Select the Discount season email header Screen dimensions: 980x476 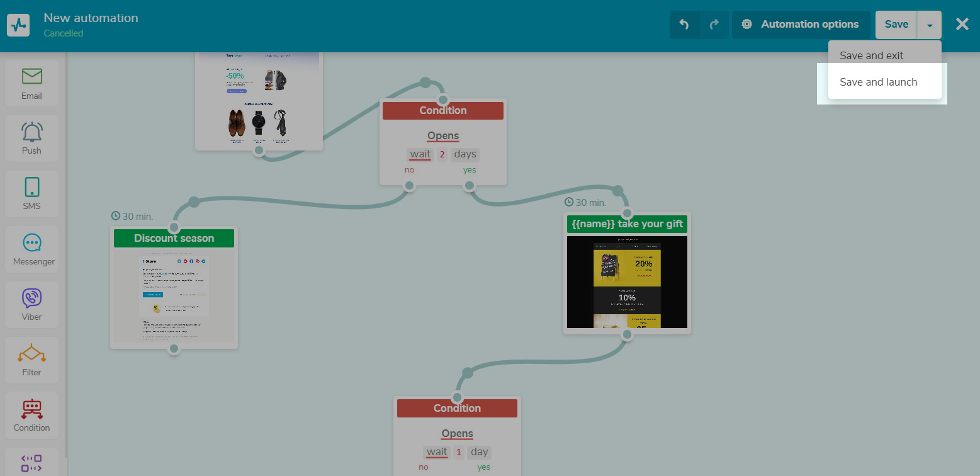coord(174,239)
